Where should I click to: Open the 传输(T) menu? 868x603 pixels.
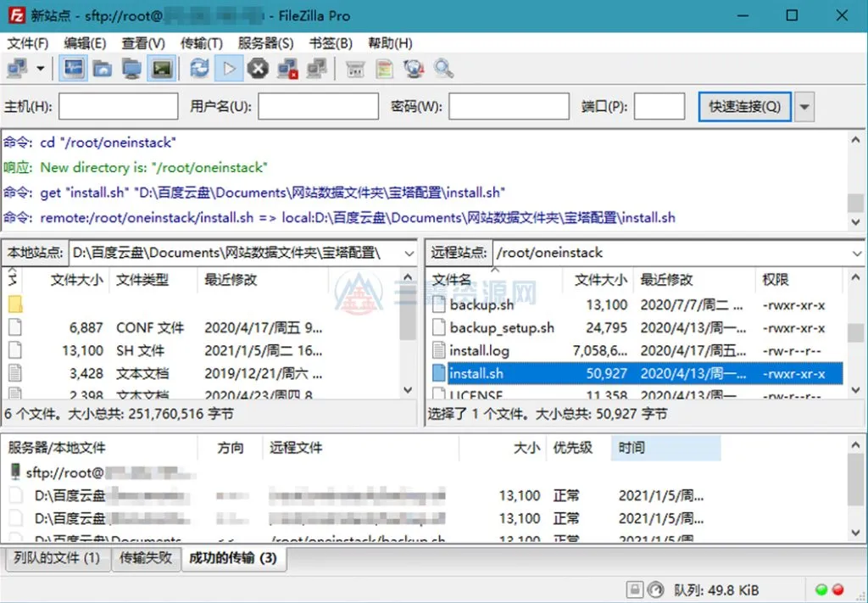click(x=203, y=43)
